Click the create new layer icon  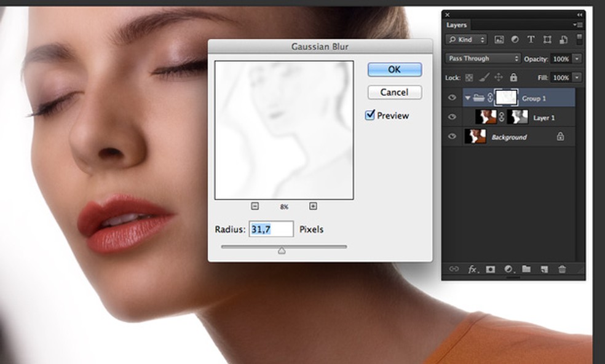(544, 269)
